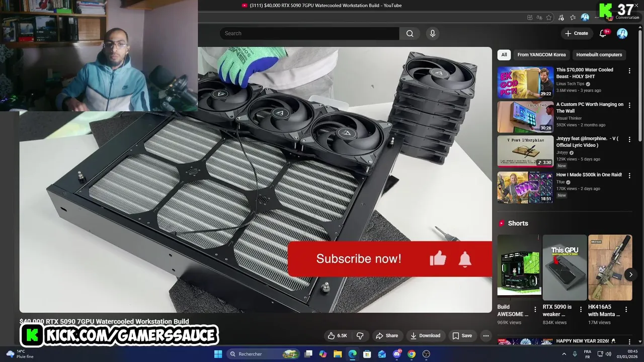
Task: Open FRA language input switcher
Action: click(x=588, y=354)
